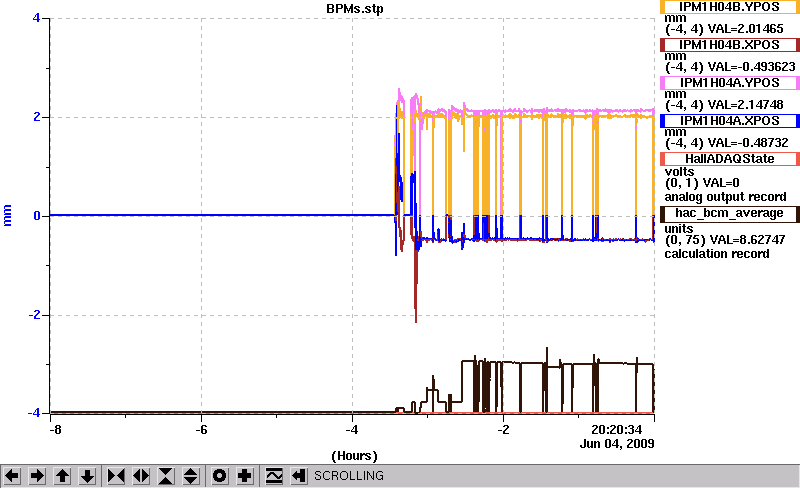Click the vertical mm y-axis label
The width and height of the screenshot is (800, 488).
pyautogui.click(x=7, y=215)
